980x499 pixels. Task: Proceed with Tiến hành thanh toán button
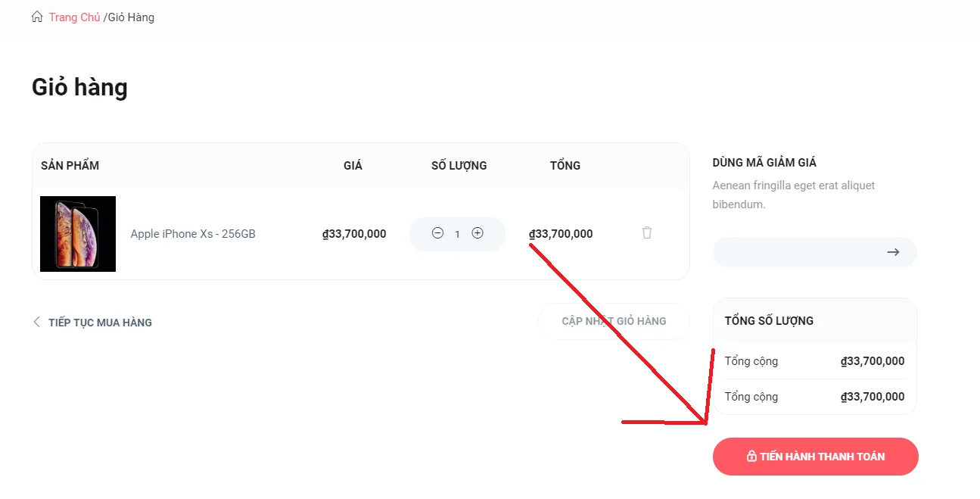(816, 457)
